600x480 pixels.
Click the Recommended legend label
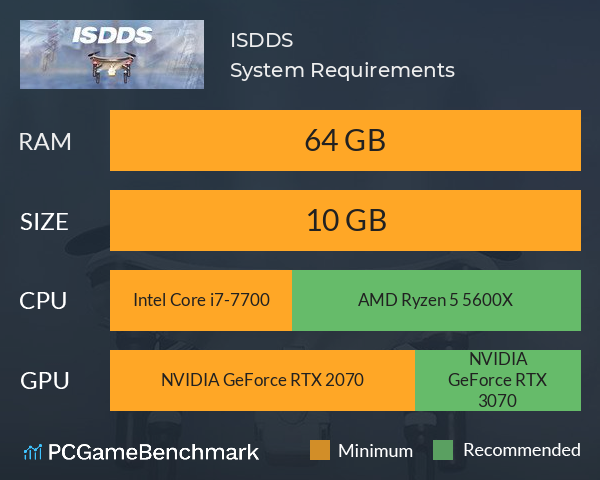[522, 450]
